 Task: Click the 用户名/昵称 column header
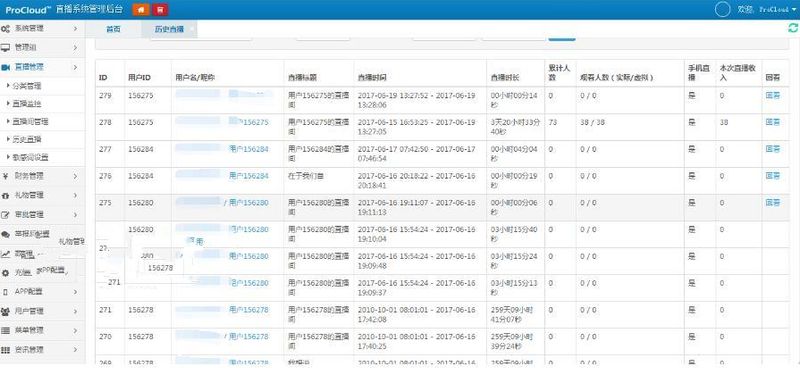(195, 78)
